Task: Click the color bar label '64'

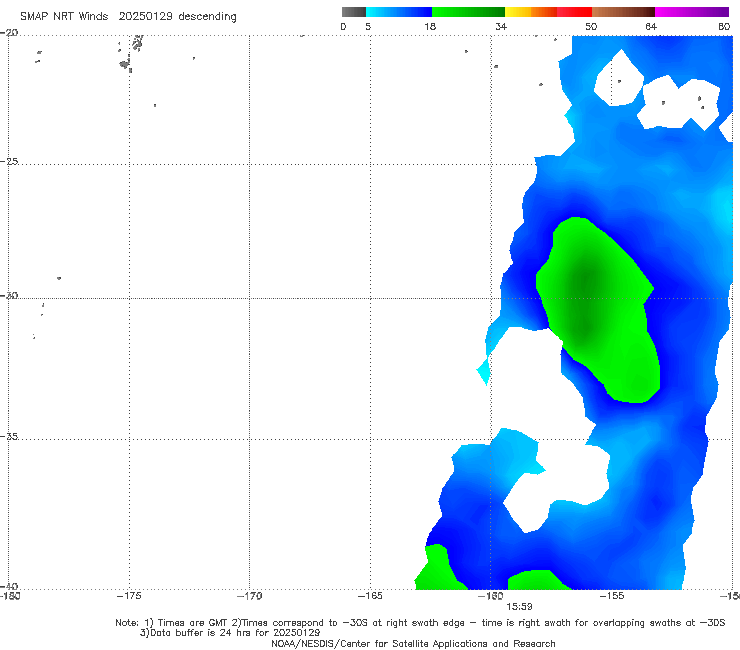Action: coord(651,26)
